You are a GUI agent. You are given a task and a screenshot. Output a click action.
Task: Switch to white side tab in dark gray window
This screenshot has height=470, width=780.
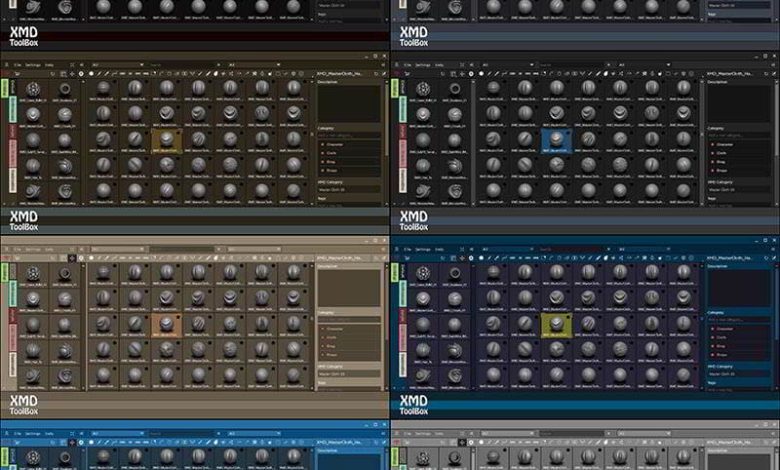click(403, 181)
